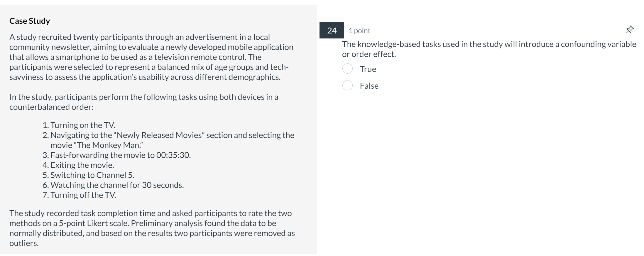Select the True radio button

coord(348,69)
